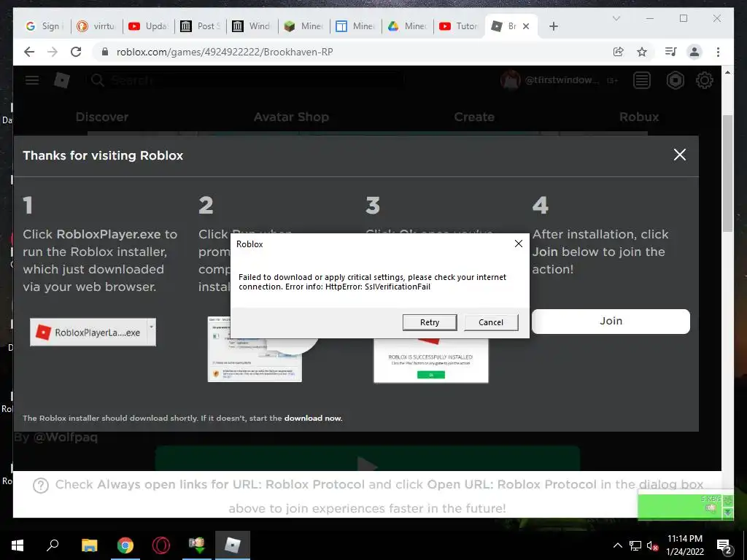Screen dimensions: 747x560
Task: Open network tray icon
Action: pos(635,545)
